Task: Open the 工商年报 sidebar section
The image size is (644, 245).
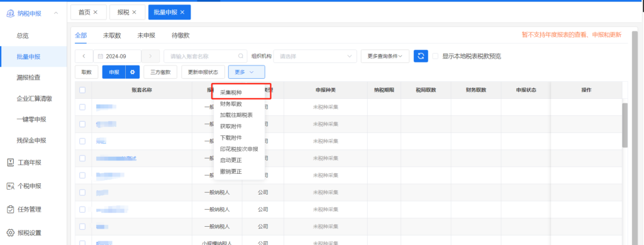Action: (25, 162)
